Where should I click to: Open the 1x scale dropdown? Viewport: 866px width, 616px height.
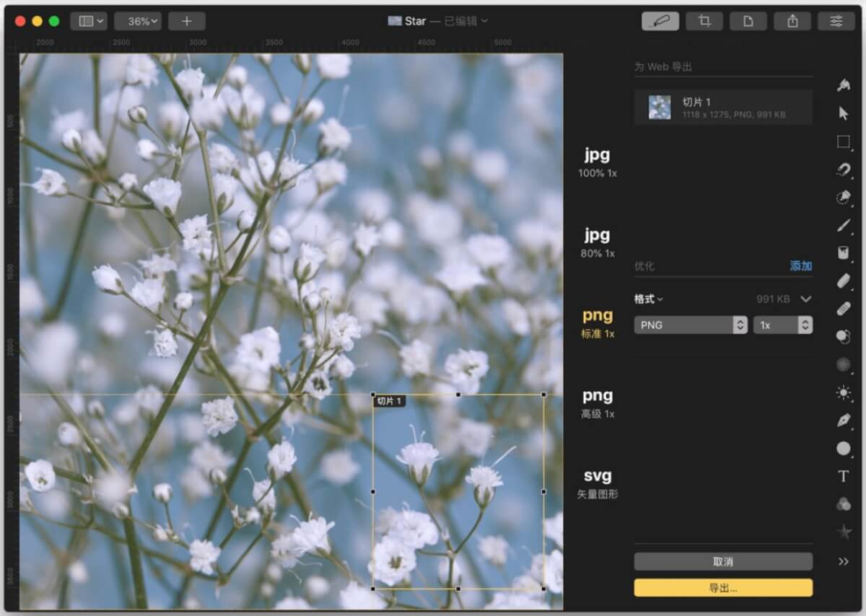[x=783, y=325]
